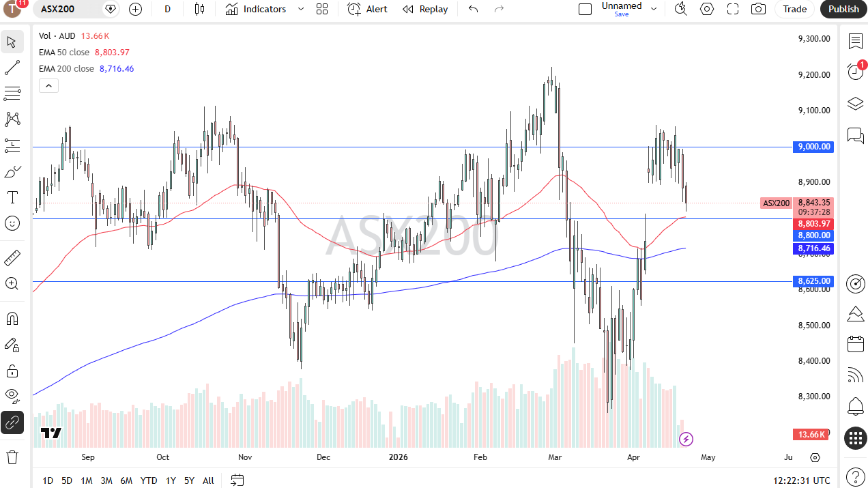Open the emoji icons tool
The height and width of the screenshot is (488, 868).
click(x=12, y=223)
